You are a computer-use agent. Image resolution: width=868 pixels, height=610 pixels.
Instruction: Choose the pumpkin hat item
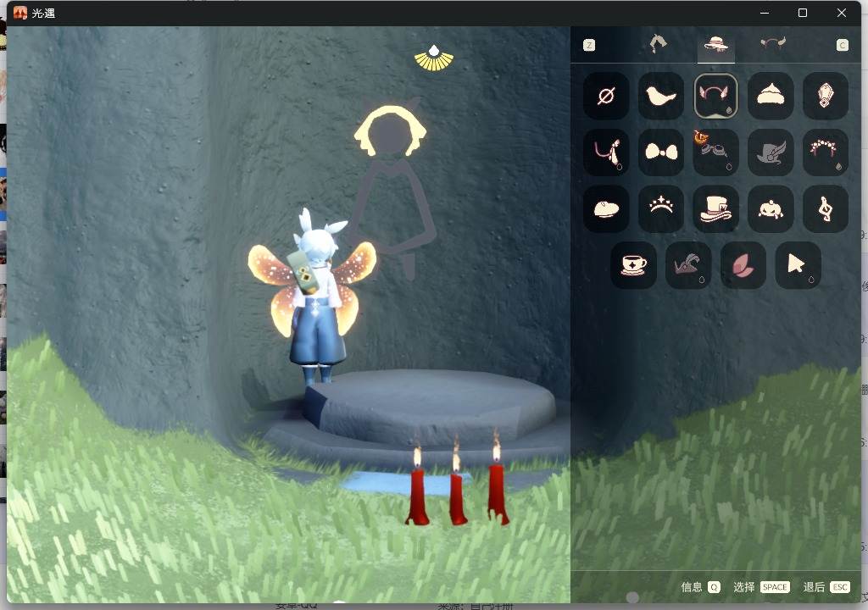tap(771, 208)
